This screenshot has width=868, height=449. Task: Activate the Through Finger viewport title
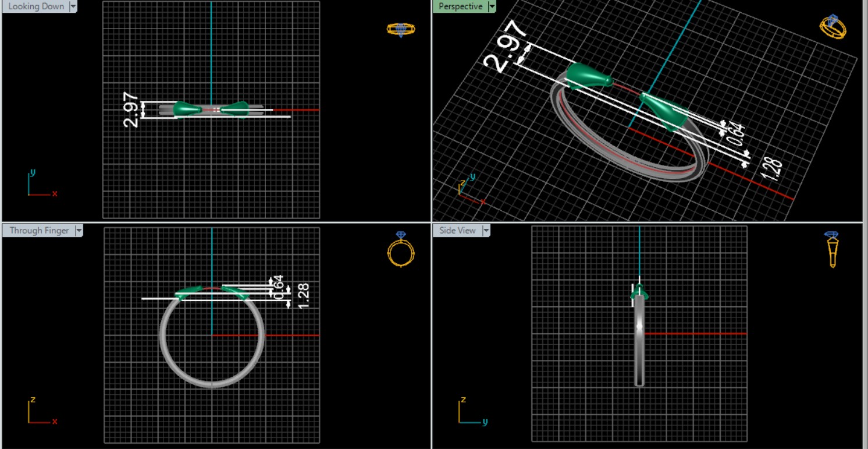[x=39, y=231]
